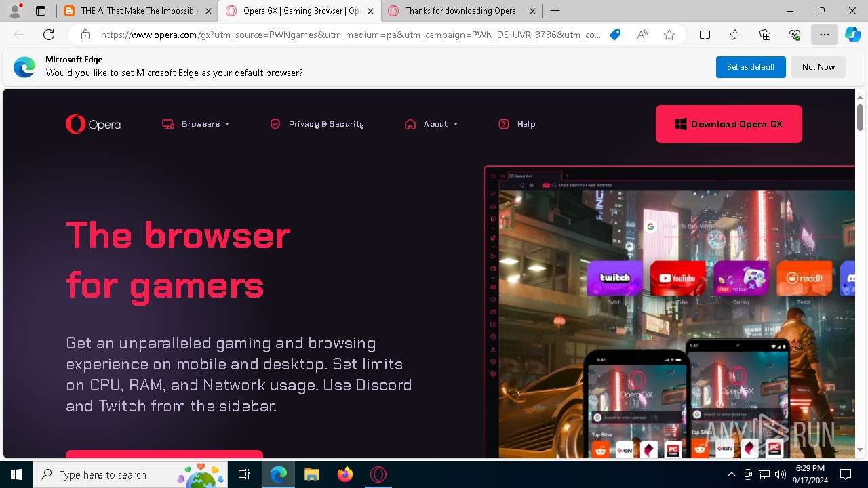Show hidden system tray icons
The height and width of the screenshot is (488, 868).
coord(731,474)
